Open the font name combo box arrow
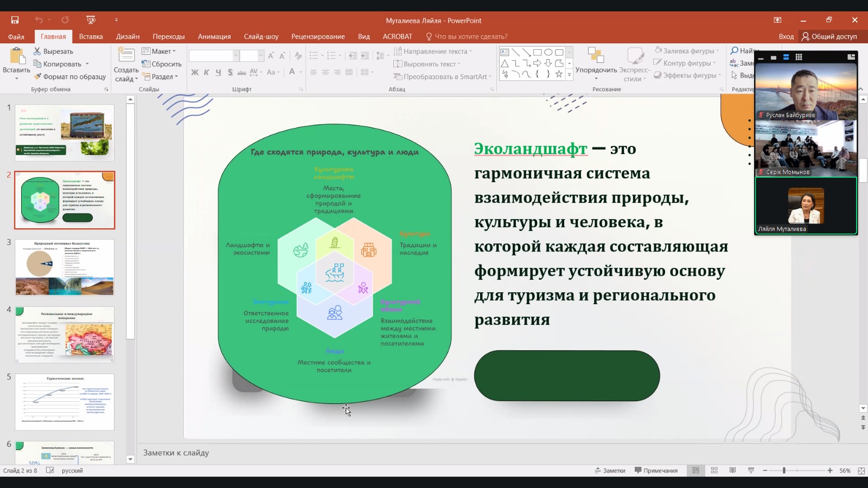Image resolution: width=868 pixels, height=488 pixels. 236,55
